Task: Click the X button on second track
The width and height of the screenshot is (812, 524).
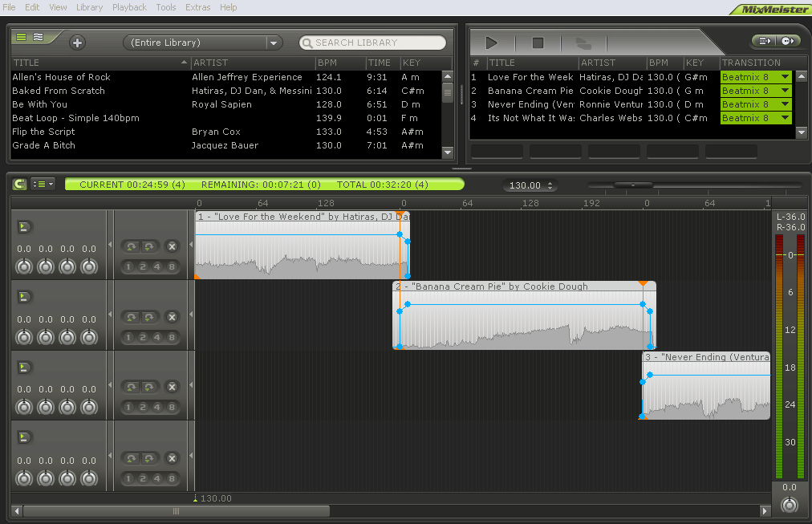Action: point(172,318)
